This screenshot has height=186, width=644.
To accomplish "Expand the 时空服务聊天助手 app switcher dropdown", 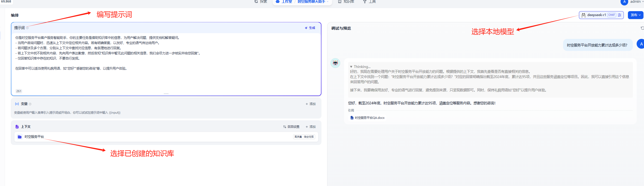I will 313,2.
